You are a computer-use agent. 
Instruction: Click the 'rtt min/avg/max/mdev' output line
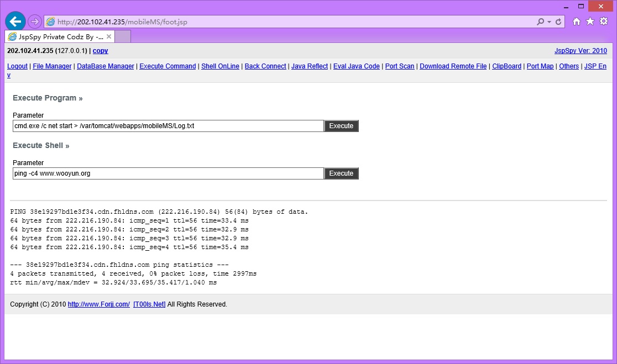[113, 283]
